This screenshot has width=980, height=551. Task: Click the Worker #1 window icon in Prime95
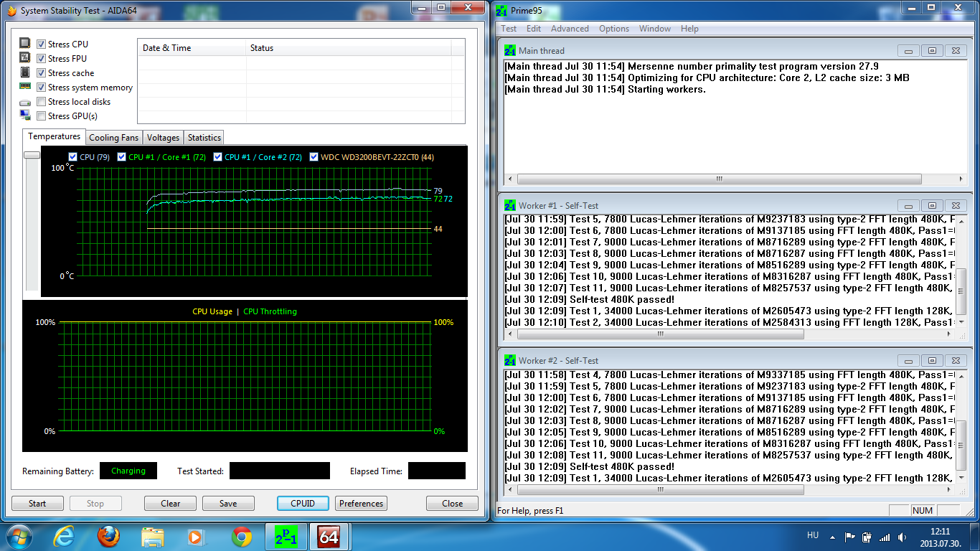coord(510,206)
